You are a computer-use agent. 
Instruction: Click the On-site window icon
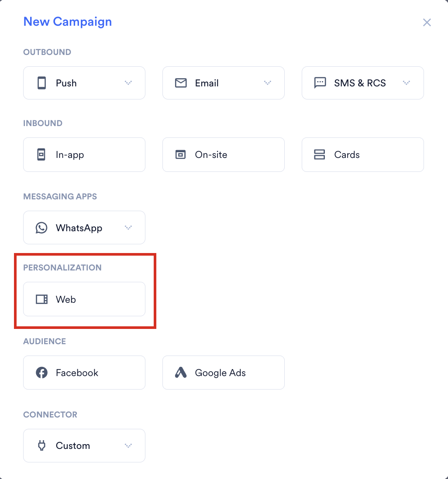180,154
